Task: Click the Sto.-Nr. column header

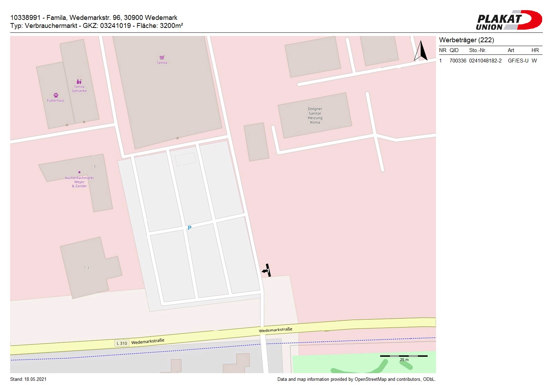Action: (478, 50)
